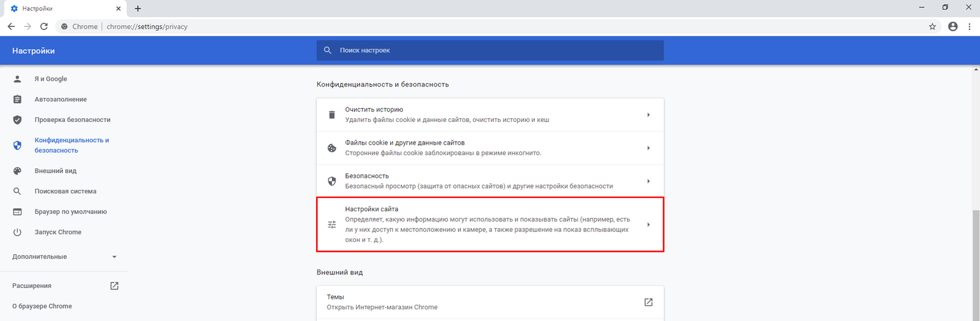Go to Поисковая система settings
The width and height of the screenshot is (980, 321).
[65, 191]
